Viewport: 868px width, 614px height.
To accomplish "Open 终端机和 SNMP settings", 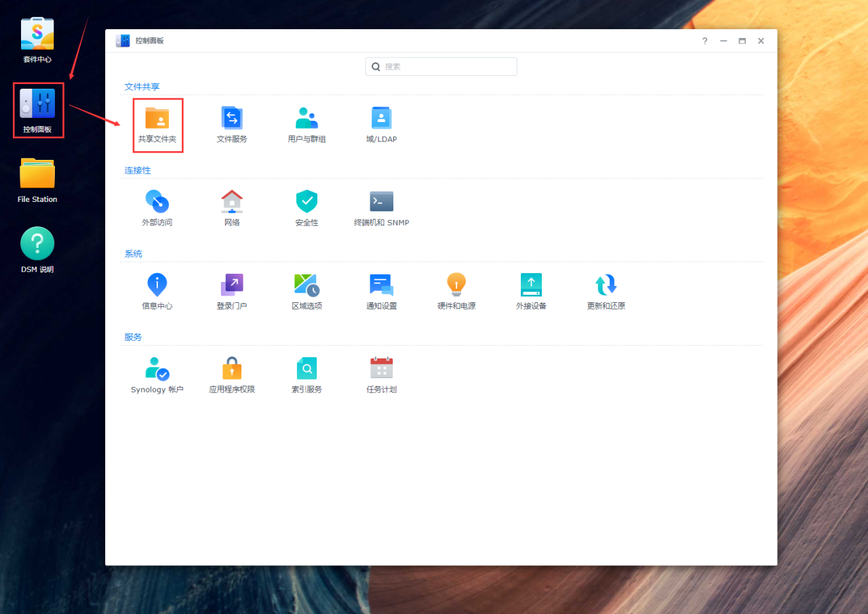I will 381,202.
